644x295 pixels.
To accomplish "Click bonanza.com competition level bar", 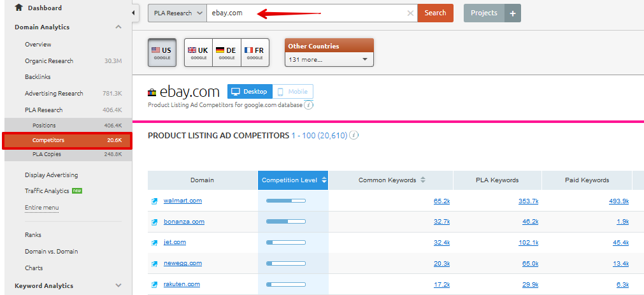I will (x=286, y=222).
